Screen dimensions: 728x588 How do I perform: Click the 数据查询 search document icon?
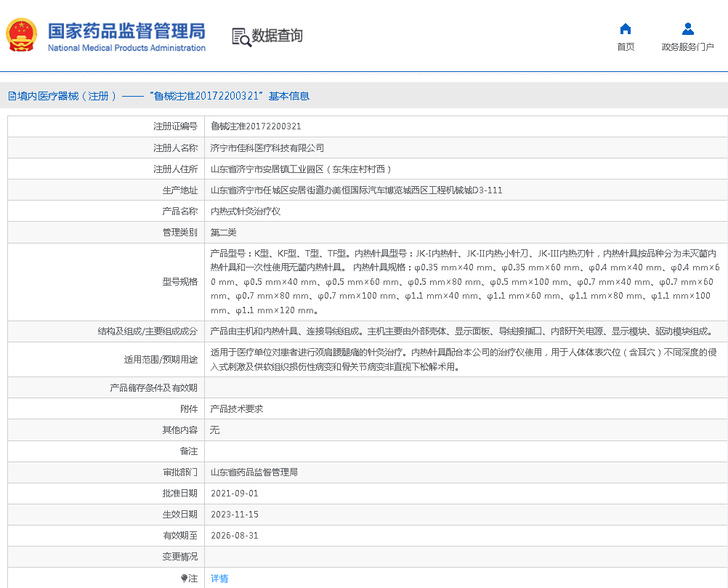[241, 36]
